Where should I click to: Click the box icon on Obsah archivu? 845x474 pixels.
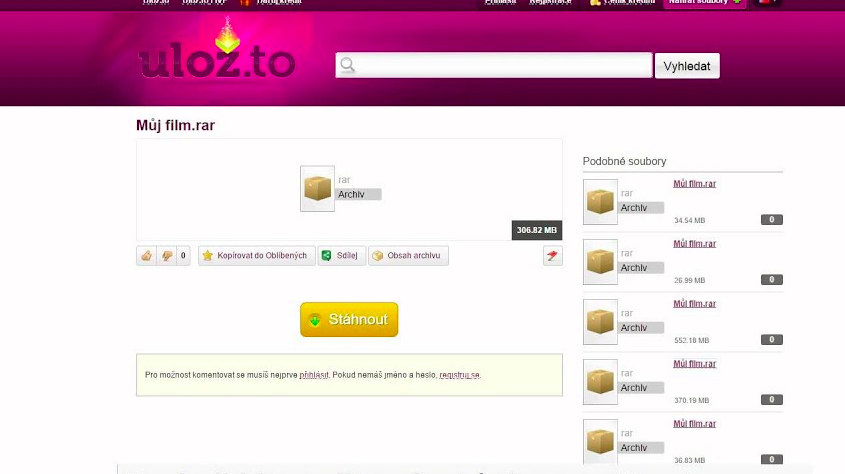[x=377, y=256]
